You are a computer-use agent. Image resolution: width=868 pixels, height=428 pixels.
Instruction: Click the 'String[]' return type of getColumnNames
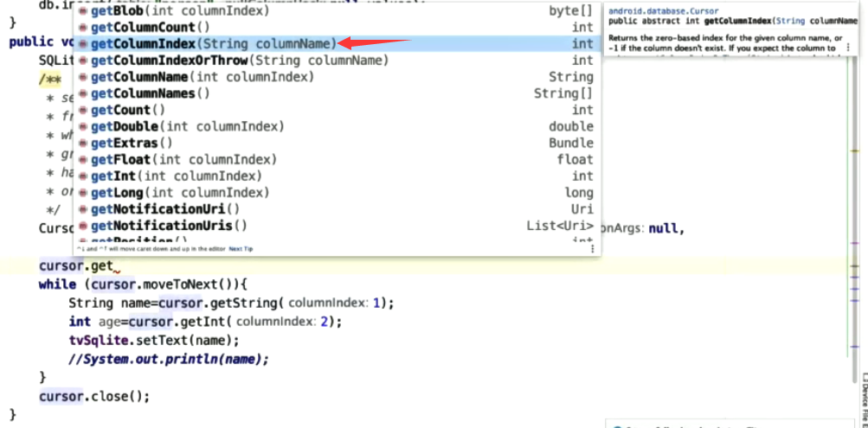coord(563,93)
